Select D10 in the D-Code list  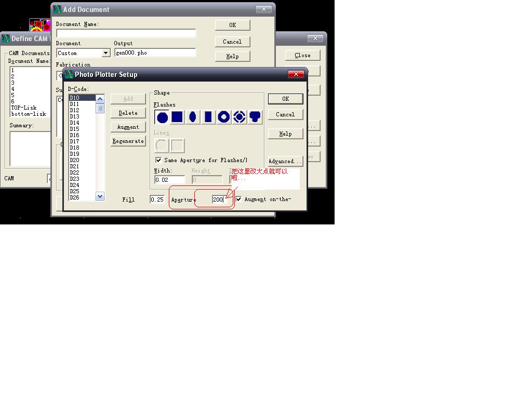click(x=83, y=98)
